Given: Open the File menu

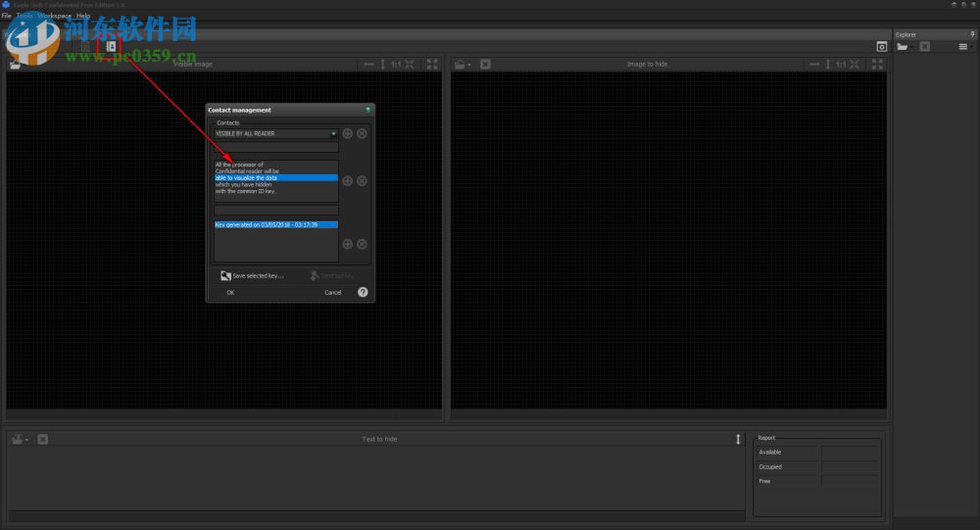Looking at the screenshot, I should click(6, 17).
